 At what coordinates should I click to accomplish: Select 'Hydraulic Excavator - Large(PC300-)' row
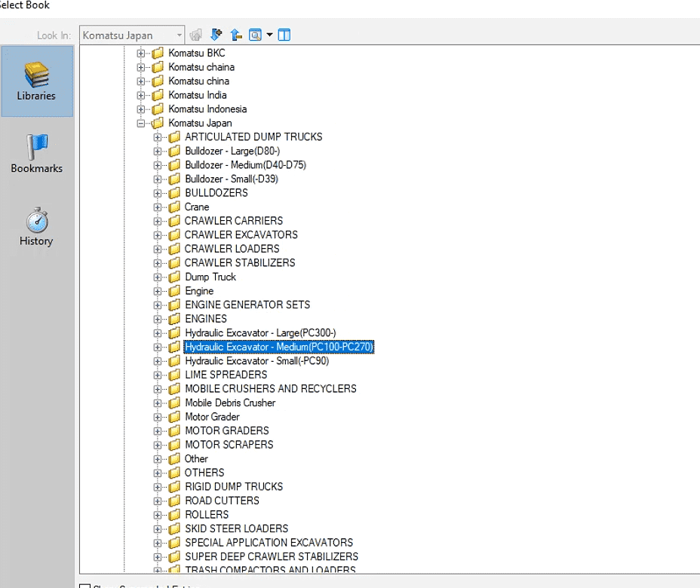point(260,332)
